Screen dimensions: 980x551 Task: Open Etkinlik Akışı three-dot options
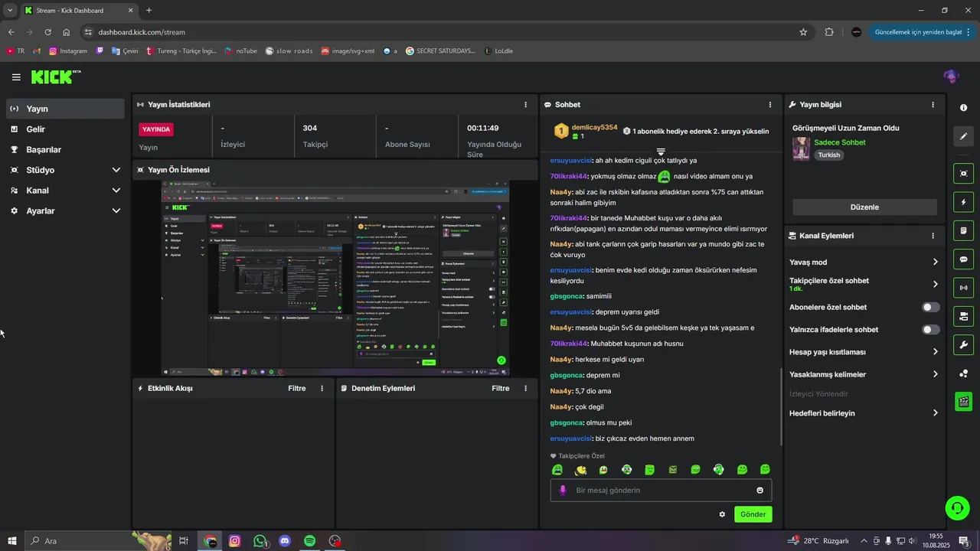[x=322, y=389]
